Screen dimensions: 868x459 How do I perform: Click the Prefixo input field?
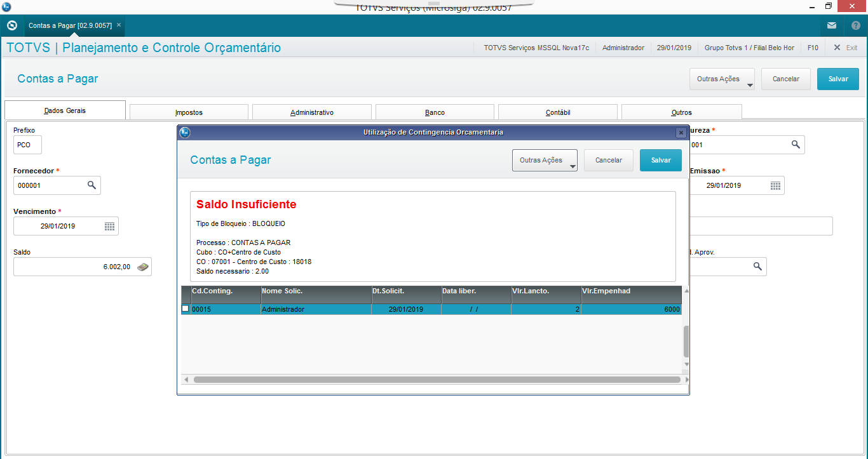(x=27, y=145)
